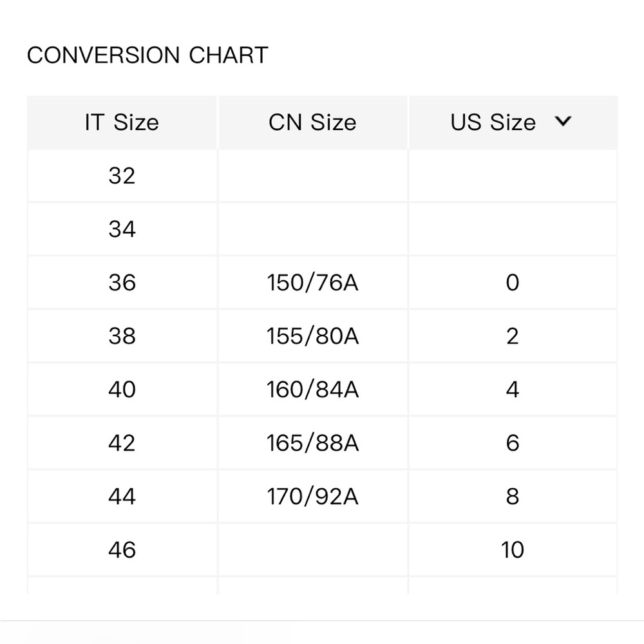Select US size 10 cell
The height and width of the screenshot is (644, 644).
tap(513, 549)
